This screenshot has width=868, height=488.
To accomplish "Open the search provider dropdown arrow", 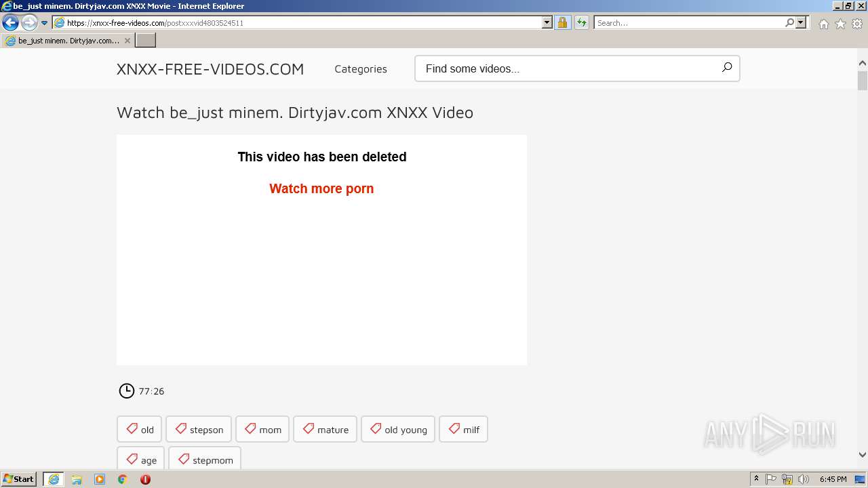I will [x=801, y=23].
